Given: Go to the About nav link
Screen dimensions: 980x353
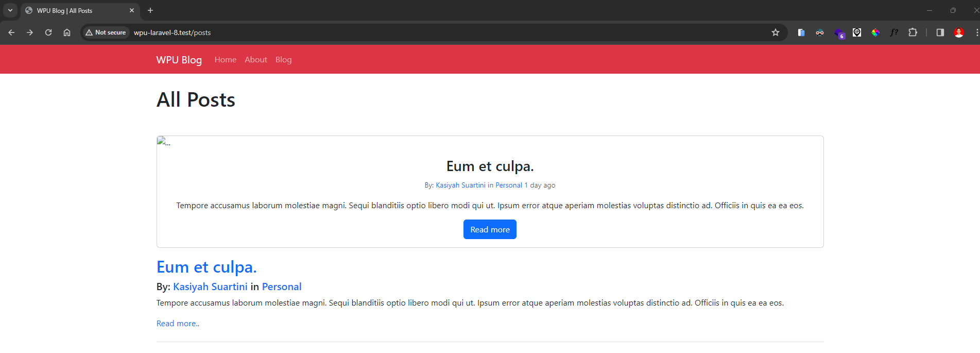Looking at the screenshot, I should 255,60.
